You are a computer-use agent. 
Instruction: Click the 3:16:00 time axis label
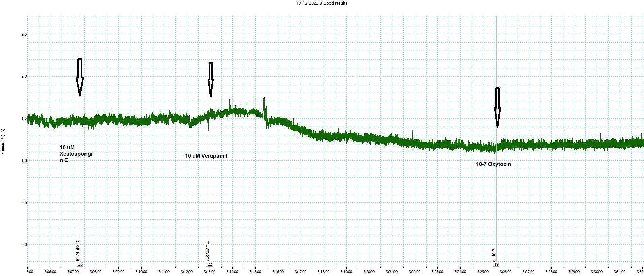(278, 272)
